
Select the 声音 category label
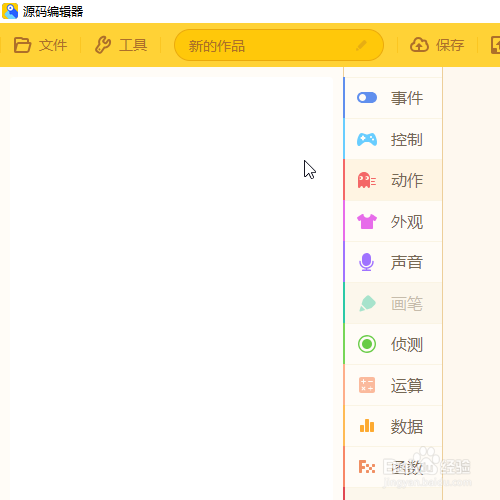point(407,262)
